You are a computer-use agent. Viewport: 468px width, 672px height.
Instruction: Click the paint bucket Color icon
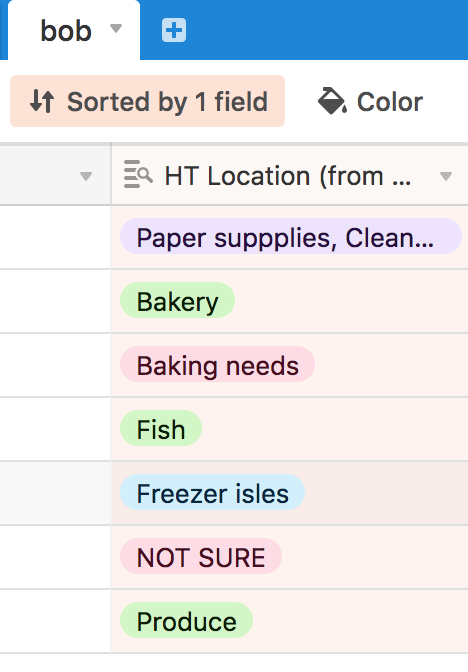tap(332, 101)
